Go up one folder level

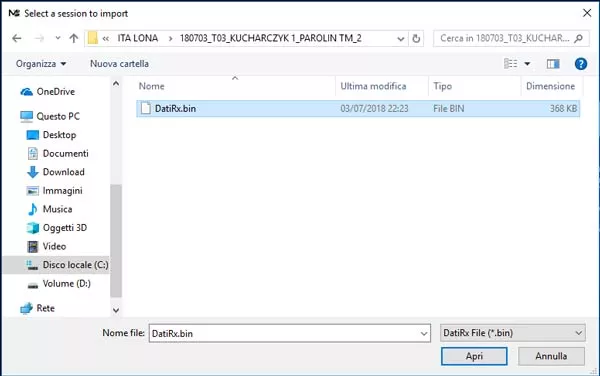pyautogui.click(x=73, y=38)
